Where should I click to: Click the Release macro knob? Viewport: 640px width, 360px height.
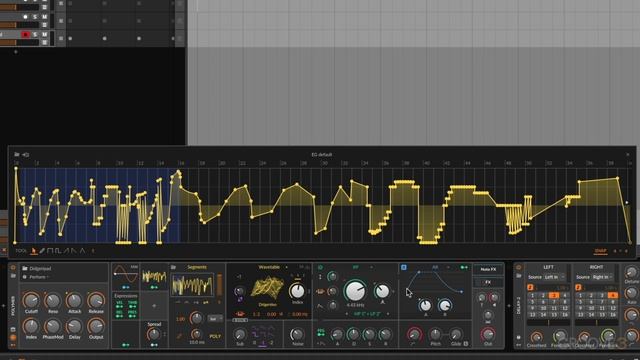point(96,300)
